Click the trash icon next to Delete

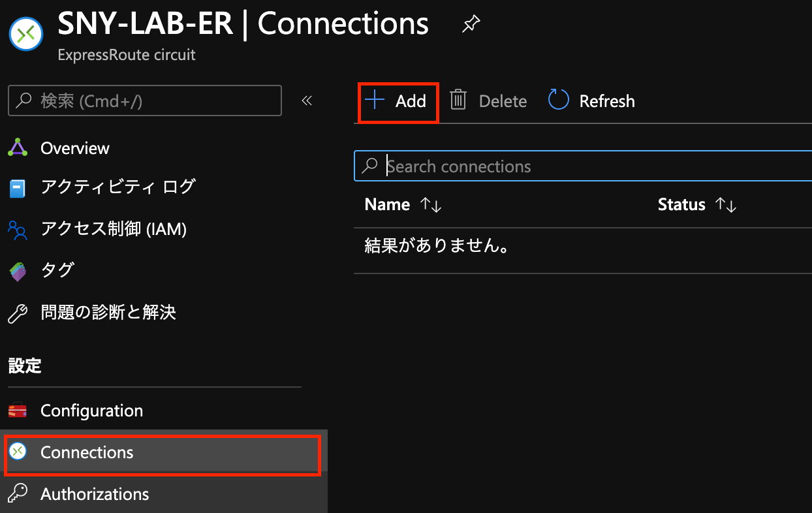pyautogui.click(x=458, y=100)
